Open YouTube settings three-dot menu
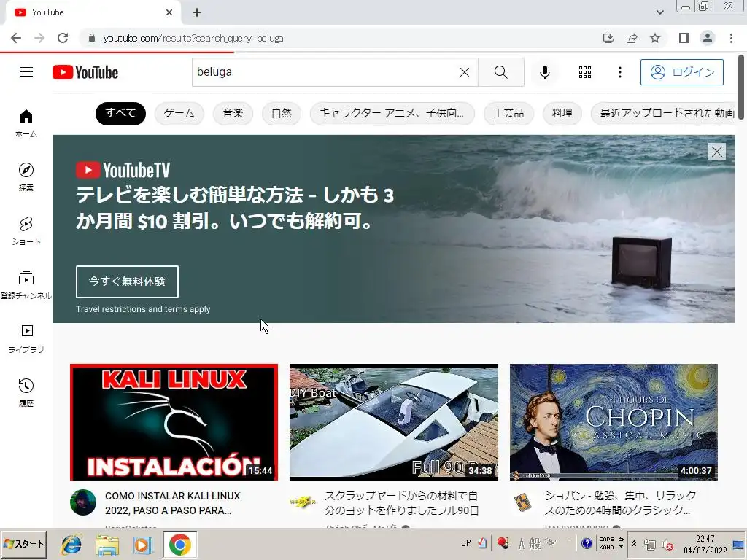 (620, 72)
